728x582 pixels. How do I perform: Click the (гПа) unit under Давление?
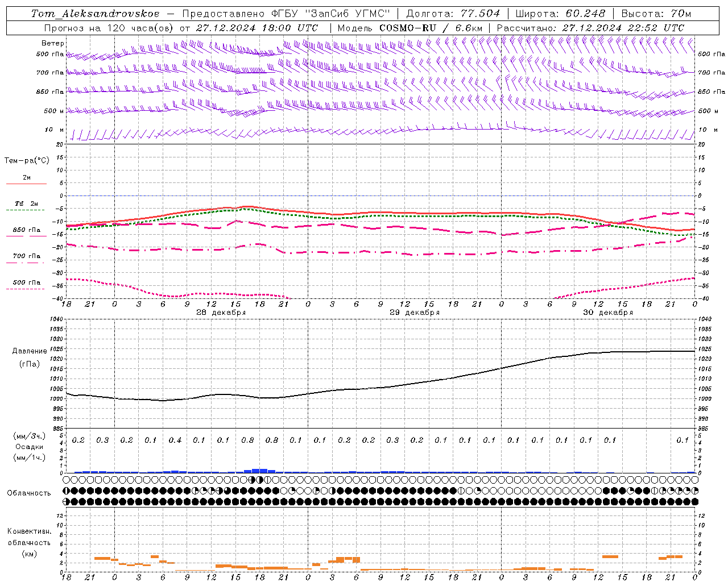coord(30,364)
